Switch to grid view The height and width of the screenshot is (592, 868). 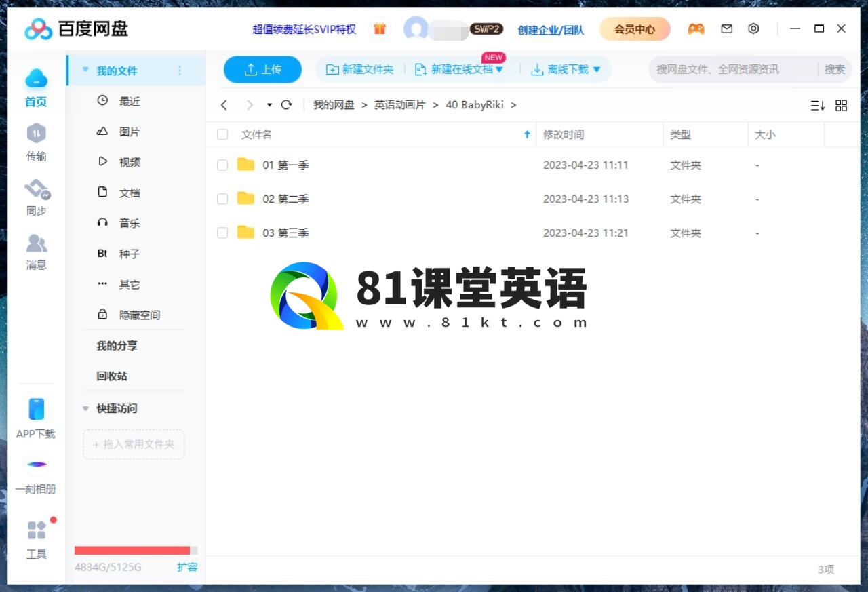click(841, 106)
